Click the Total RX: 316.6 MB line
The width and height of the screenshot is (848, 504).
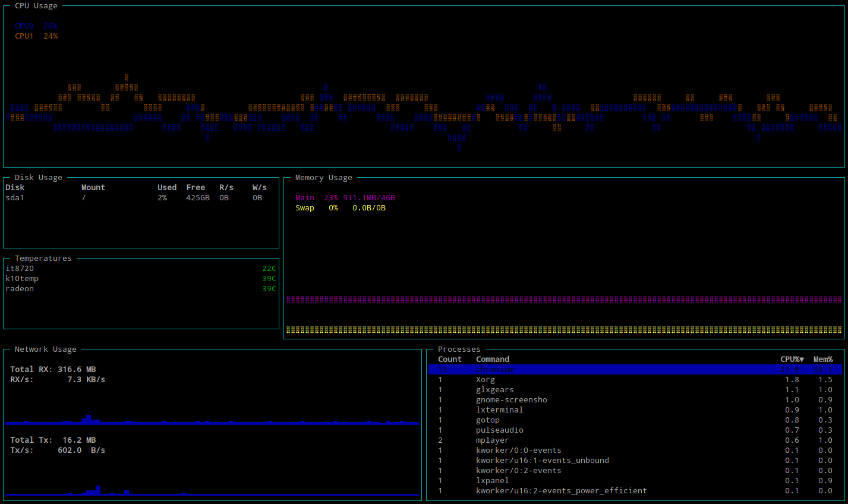[53, 370]
